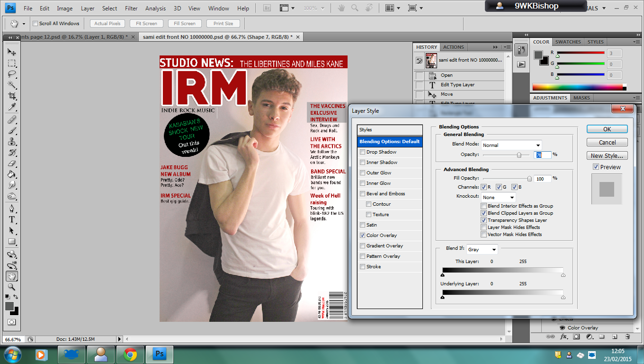Select the Eraser tool
The height and width of the screenshot is (364, 644).
point(12,163)
